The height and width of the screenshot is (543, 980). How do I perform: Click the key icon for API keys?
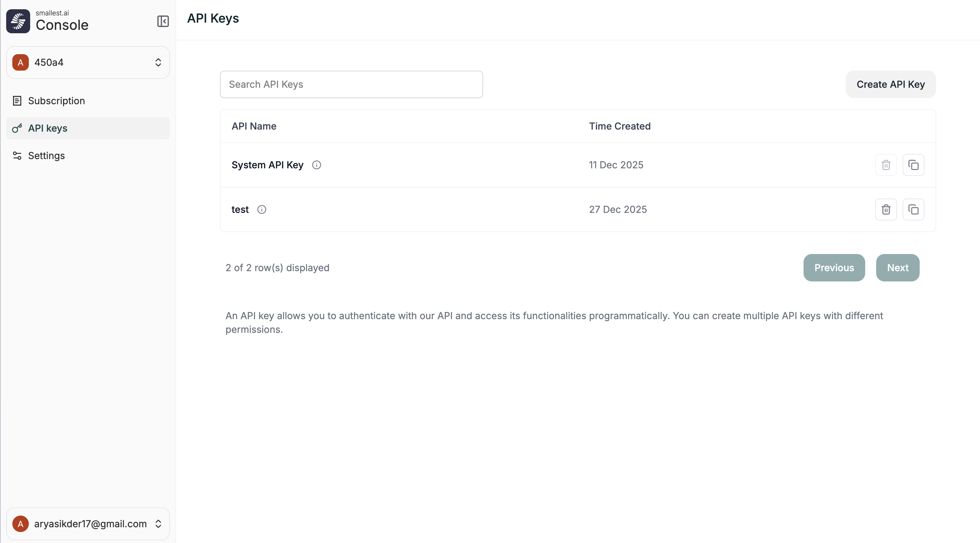(x=17, y=128)
